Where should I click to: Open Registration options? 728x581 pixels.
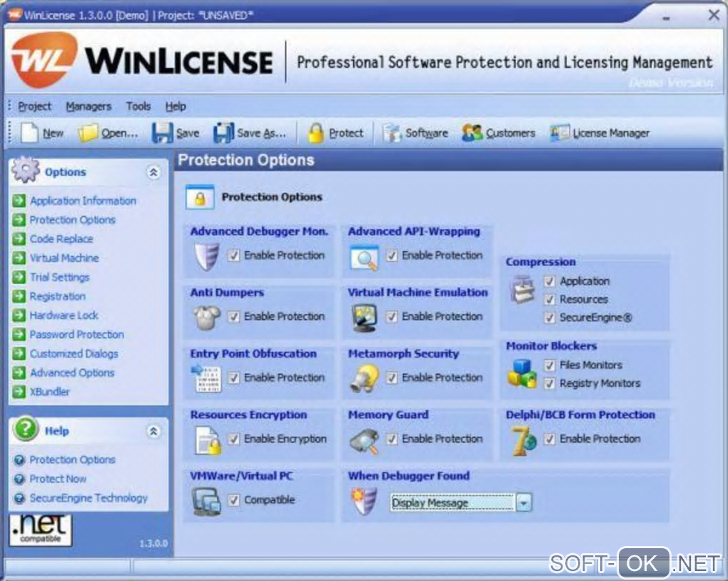[x=58, y=296]
